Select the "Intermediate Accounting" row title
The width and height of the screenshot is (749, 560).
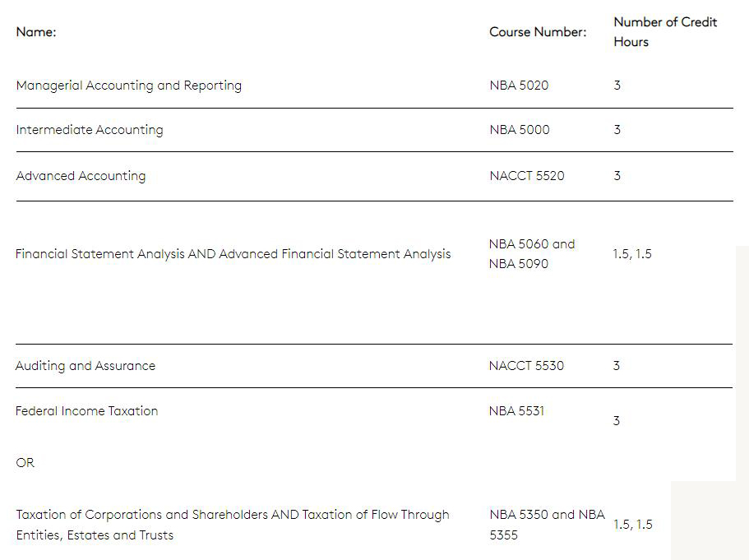pyautogui.click(x=89, y=130)
